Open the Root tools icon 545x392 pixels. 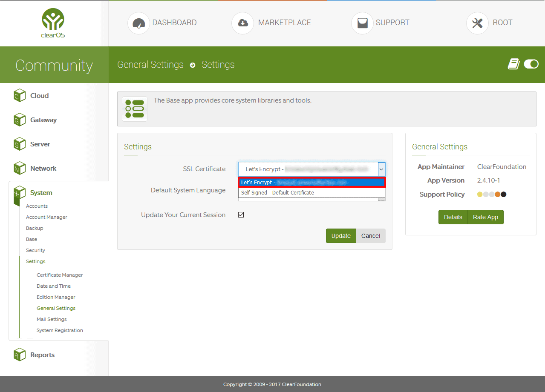[x=477, y=23]
